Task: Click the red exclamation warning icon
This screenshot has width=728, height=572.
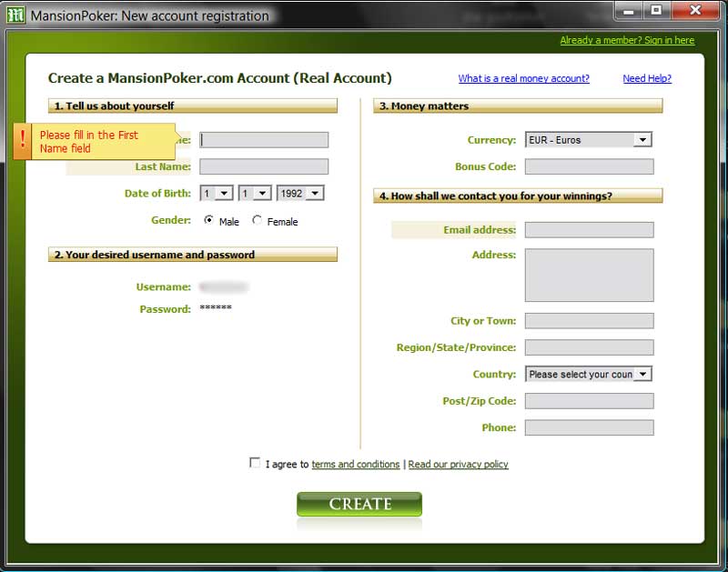Action: (22, 141)
